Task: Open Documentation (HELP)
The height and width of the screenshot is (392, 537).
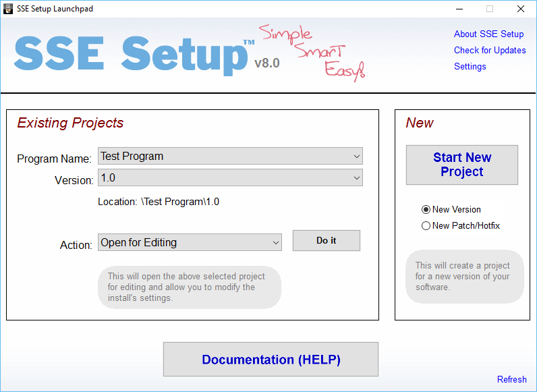Action: click(x=271, y=359)
